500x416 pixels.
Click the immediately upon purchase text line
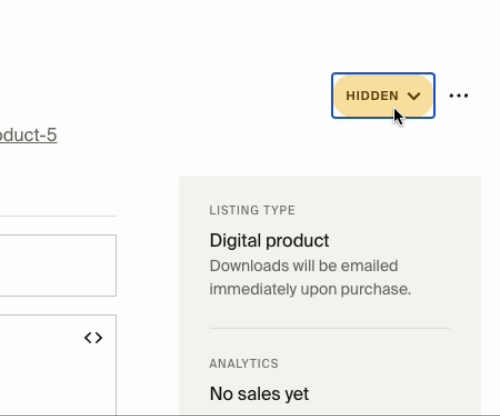(x=310, y=289)
